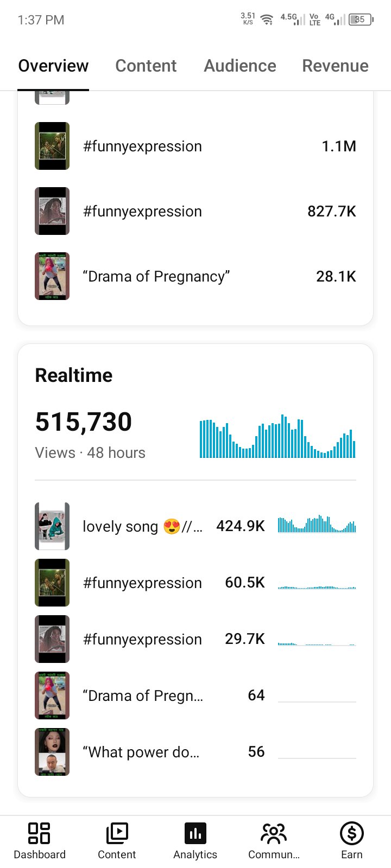
Task: Tap the lovely song 424.9K sparkline chart
Action: [317, 524]
